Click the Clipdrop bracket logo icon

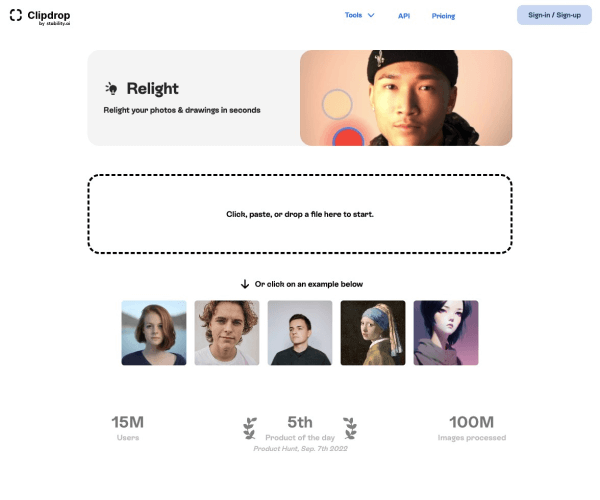pos(16,15)
